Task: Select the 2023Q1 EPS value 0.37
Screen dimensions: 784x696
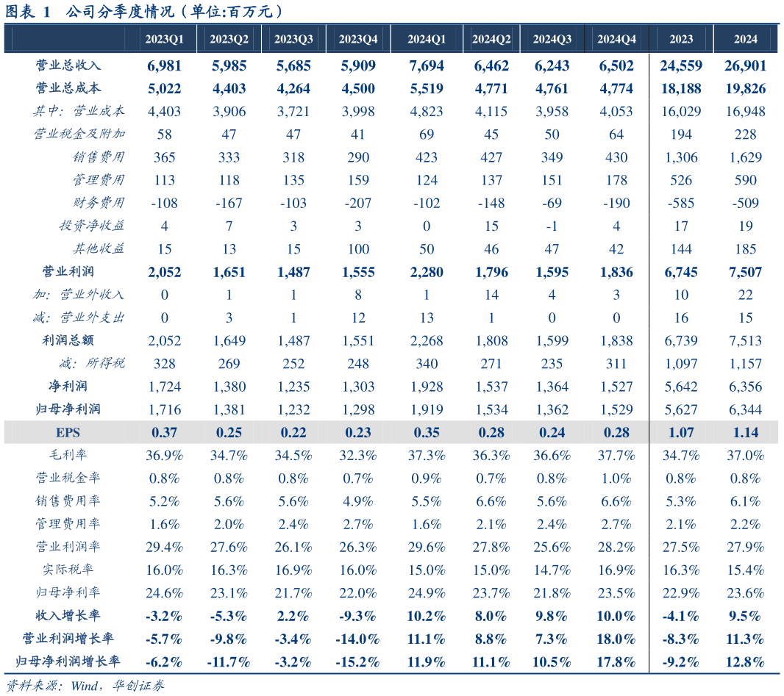Action: [x=164, y=432]
